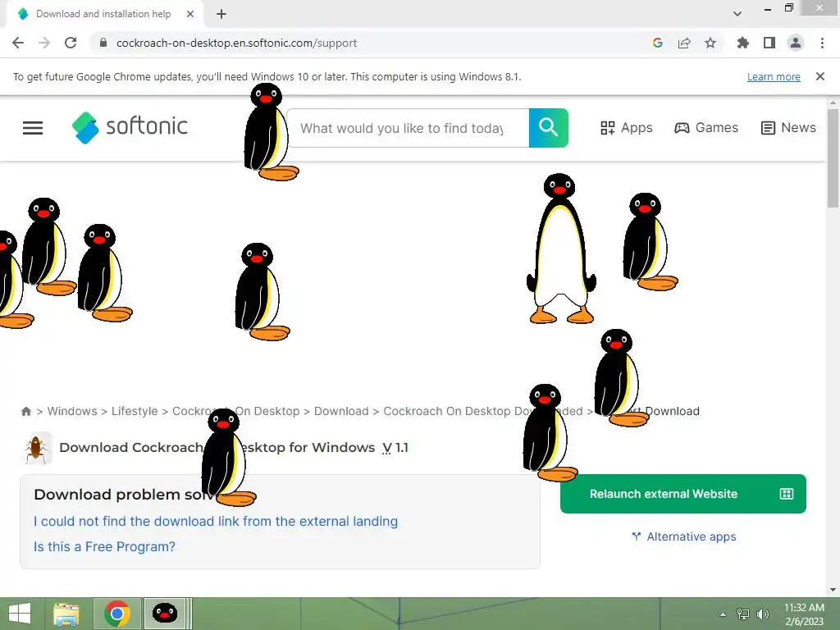
Task: Go to the Download breadcrumb link
Action: pyautogui.click(x=341, y=411)
